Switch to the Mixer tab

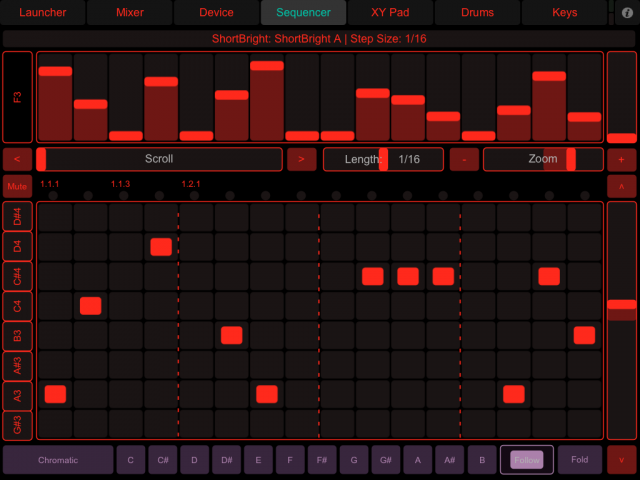click(129, 13)
